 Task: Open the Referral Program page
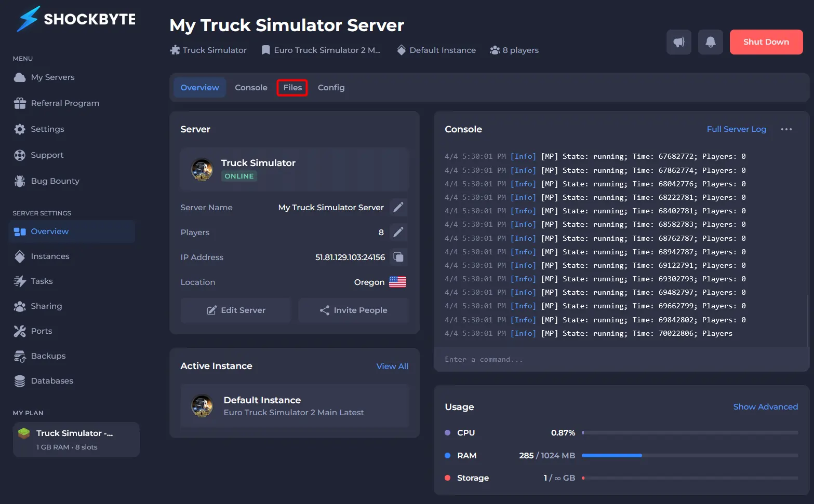tap(56, 103)
